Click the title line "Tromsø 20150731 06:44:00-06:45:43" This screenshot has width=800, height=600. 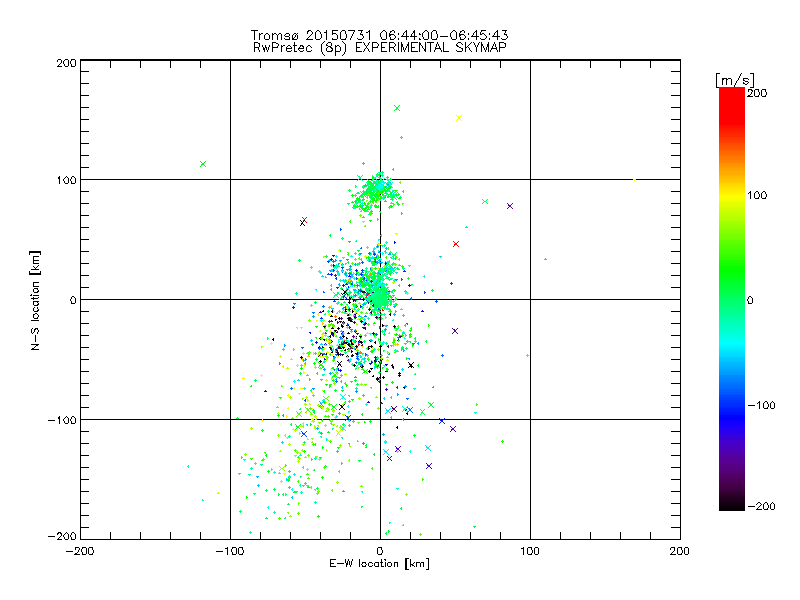379,35
